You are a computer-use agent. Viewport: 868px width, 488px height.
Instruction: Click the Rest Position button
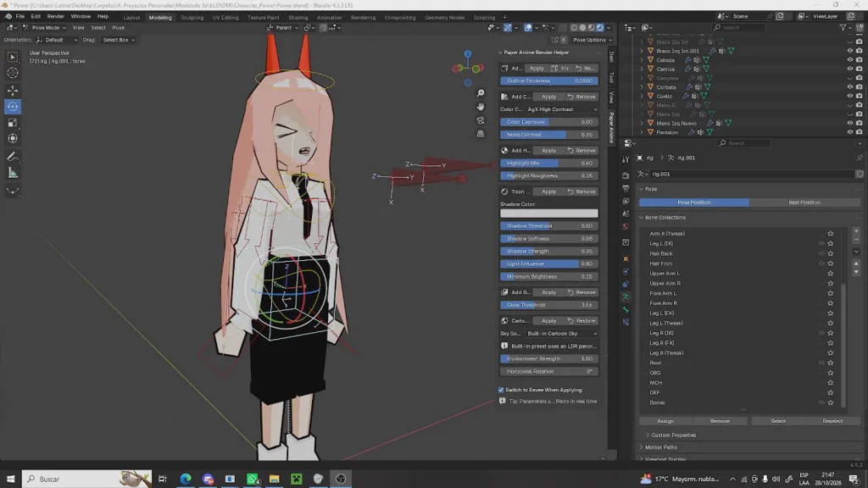pyautogui.click(x=804, y=202)
